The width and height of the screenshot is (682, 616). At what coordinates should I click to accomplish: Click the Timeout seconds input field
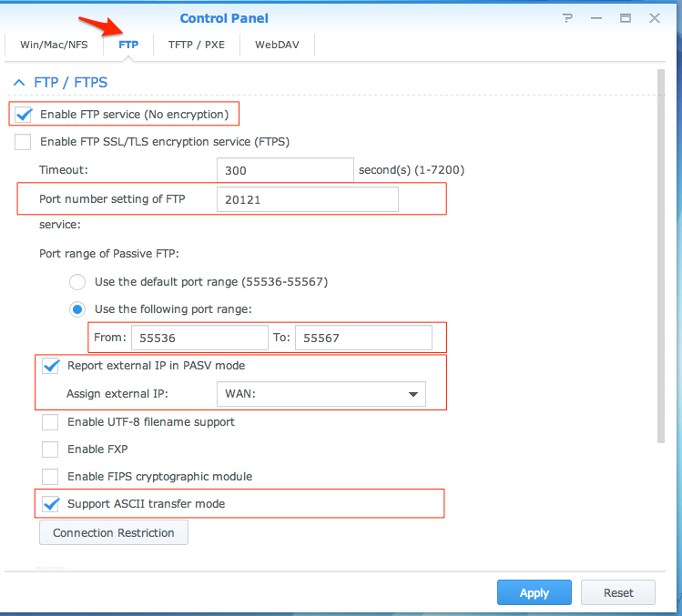coord(284,170)
